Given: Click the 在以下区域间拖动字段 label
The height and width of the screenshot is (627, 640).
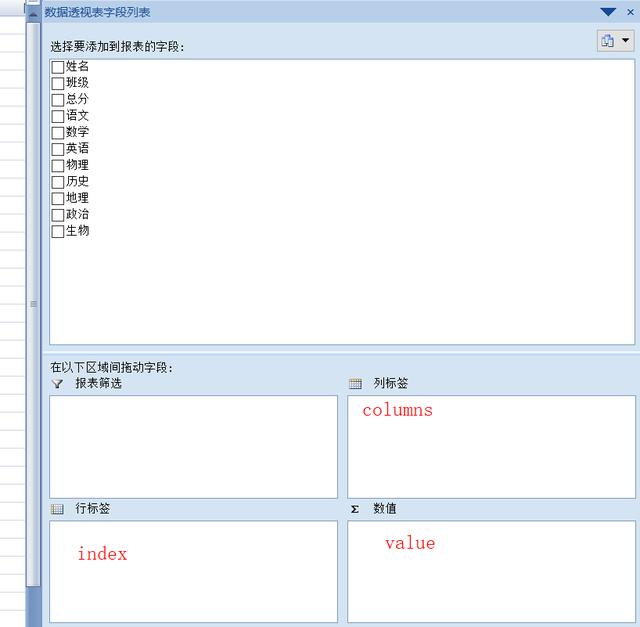Looking at the screenshot, I should pyautogui.click(x=111, y=367).
